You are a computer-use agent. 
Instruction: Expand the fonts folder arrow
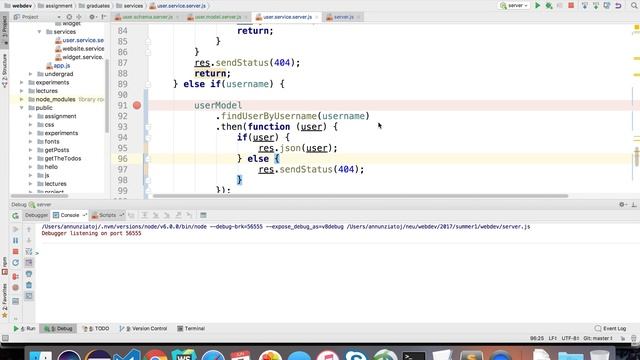31,141
